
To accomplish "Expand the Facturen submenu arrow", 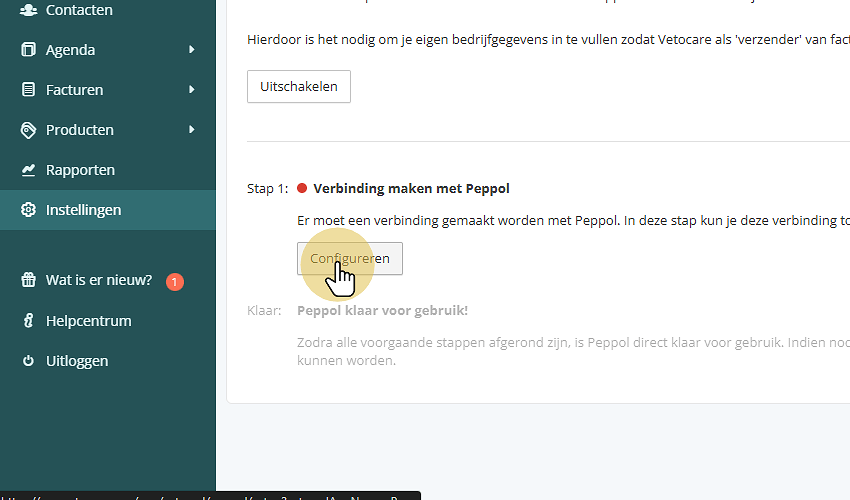I will [191, 90].
